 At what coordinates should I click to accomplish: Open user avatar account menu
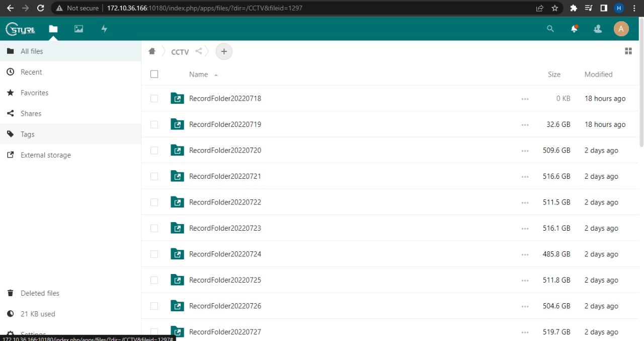pos(621,29)
